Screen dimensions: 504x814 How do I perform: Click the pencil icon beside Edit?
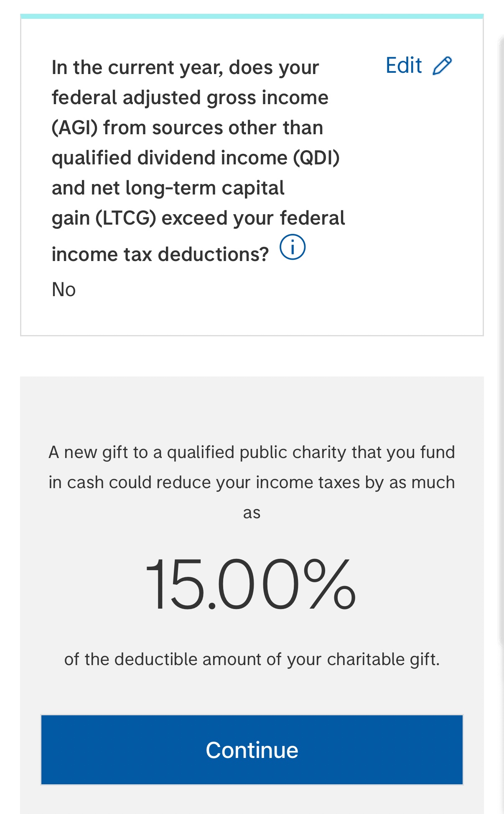pyautogui.click(x=442, y=66)
